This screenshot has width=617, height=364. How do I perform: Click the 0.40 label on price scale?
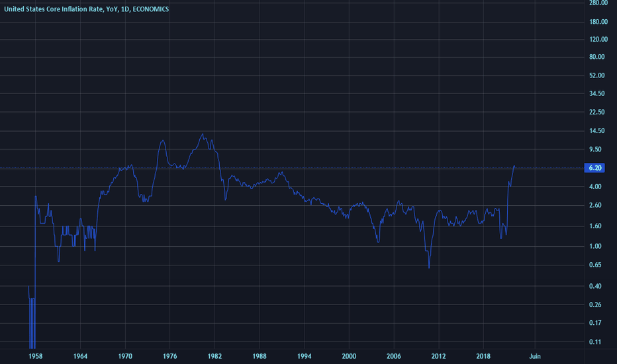pos(595,286)
